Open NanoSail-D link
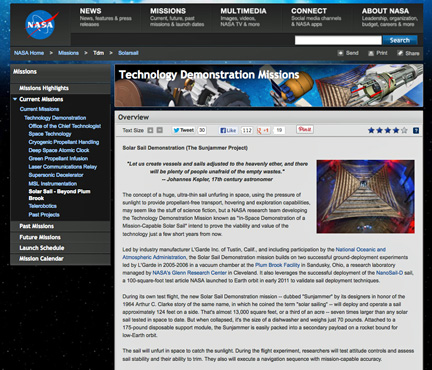The height and width of the screenshot is (370, 432). 389,273
